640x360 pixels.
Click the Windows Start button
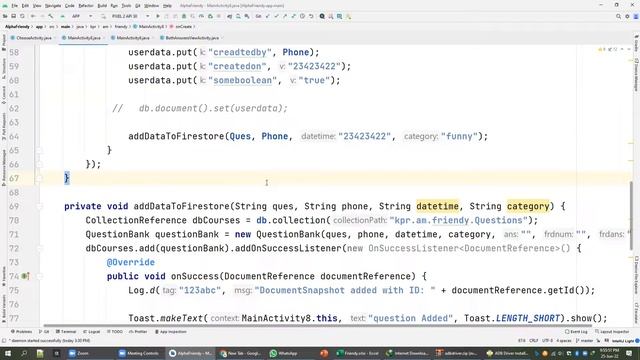click(8, 353)
